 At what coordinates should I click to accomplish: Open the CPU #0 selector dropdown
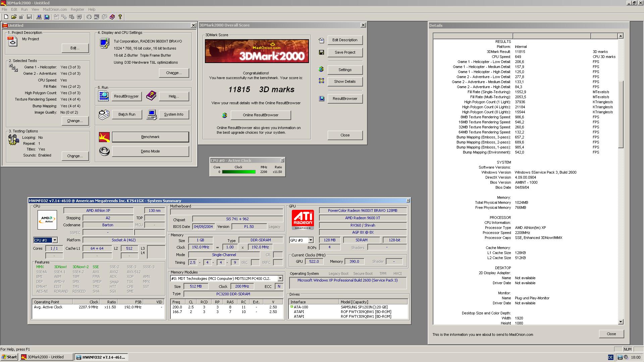55,240
